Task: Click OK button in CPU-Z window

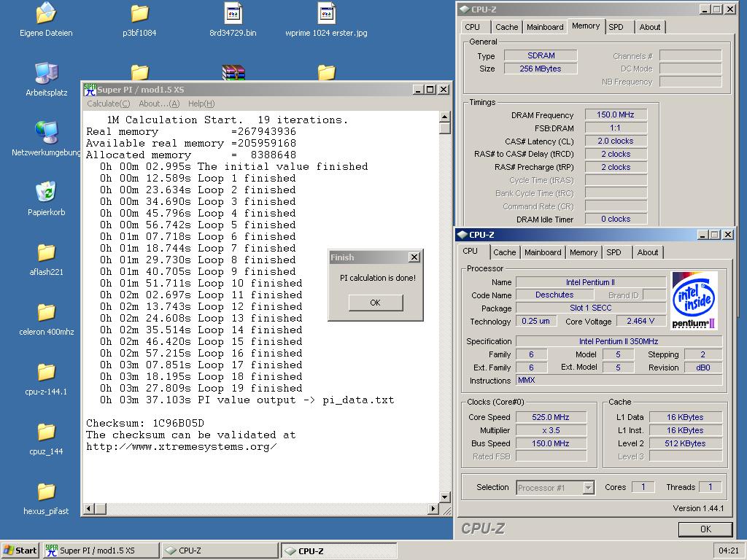Action: point(705,529)
